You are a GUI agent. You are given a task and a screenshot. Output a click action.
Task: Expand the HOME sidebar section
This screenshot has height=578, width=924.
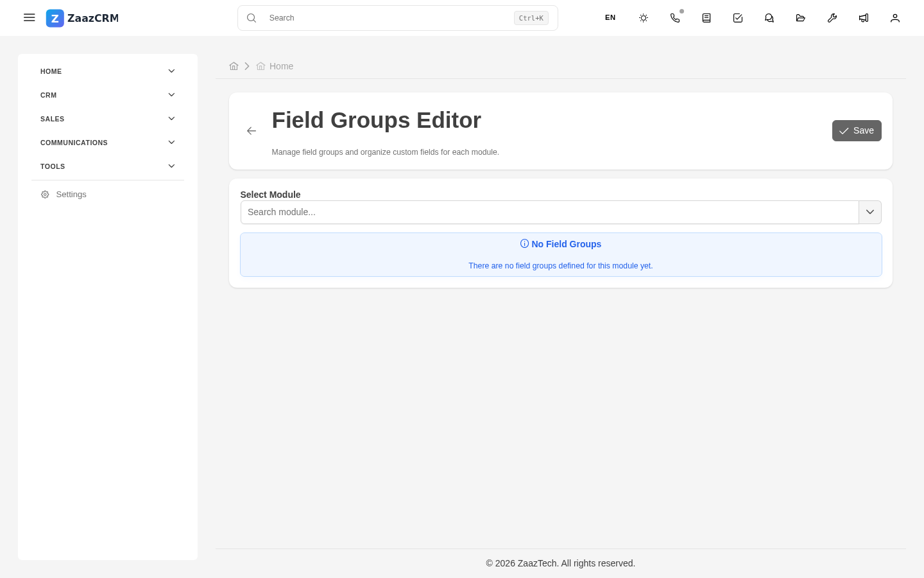point(108,71)
